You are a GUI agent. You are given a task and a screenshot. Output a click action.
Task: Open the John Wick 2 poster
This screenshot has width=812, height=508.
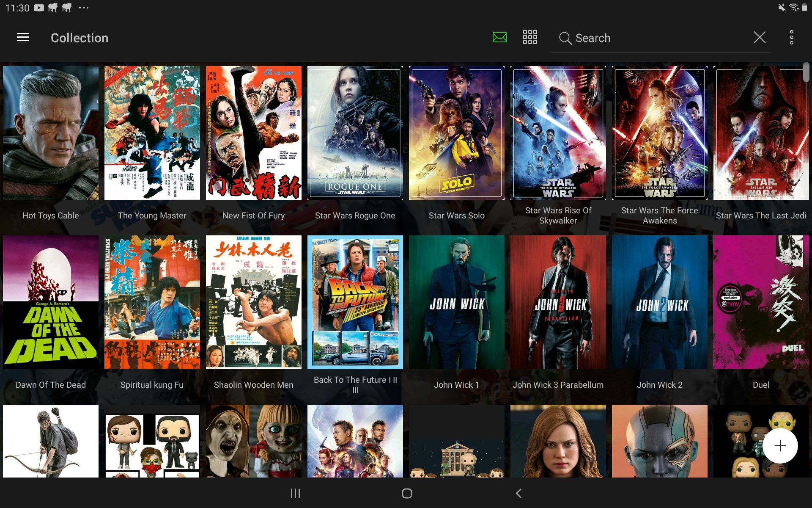660,302
